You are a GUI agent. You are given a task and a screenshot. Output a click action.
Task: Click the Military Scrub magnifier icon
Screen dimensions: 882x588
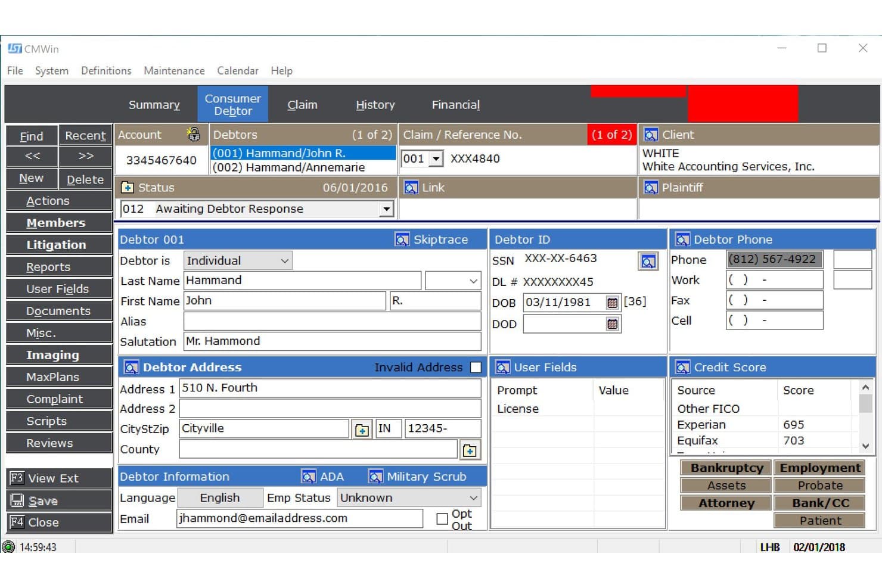(375, 477)
